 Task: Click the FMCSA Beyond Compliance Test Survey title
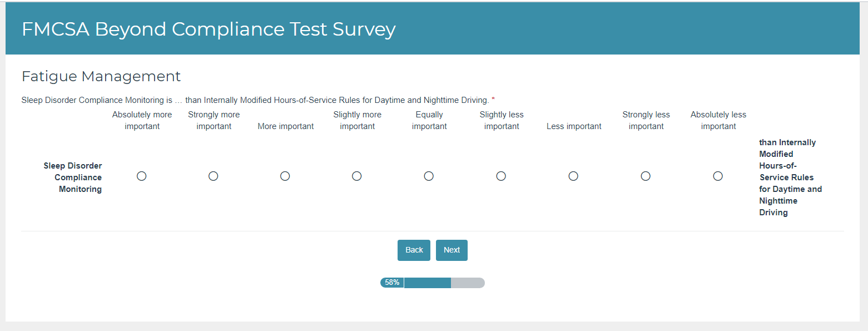pyautogui.click(x=209, y=29)
